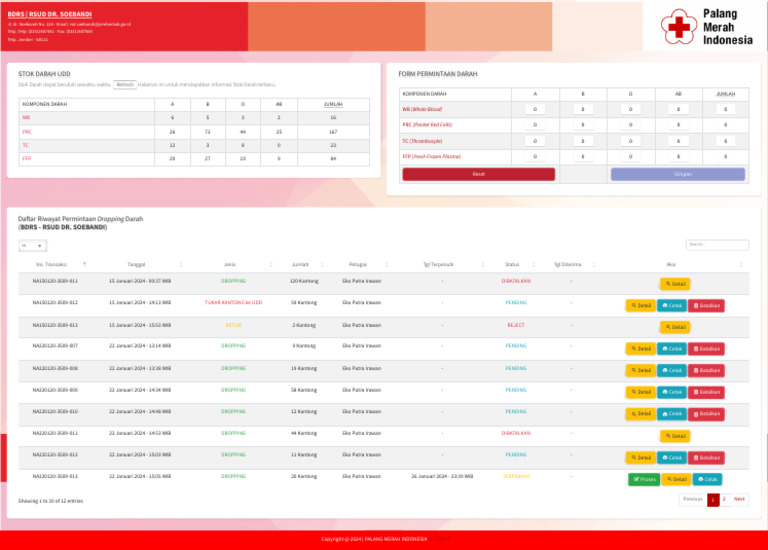Click WB (Whole Blood) type B input
This screenshot has height=550, width=768.
coord(583,109)
